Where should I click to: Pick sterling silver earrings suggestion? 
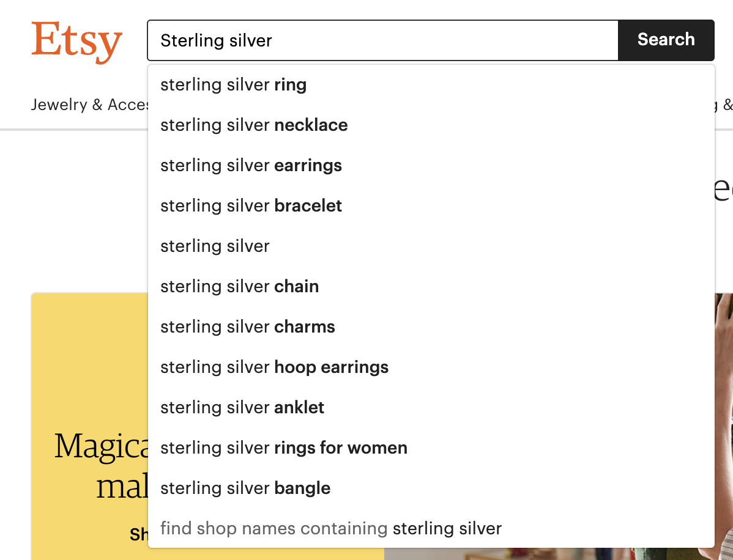point(431,166)
